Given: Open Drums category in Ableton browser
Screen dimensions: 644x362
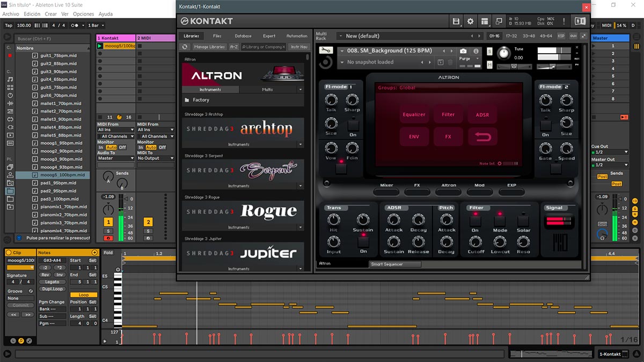Looking at the screenshot, I should [x=10, y=87].
